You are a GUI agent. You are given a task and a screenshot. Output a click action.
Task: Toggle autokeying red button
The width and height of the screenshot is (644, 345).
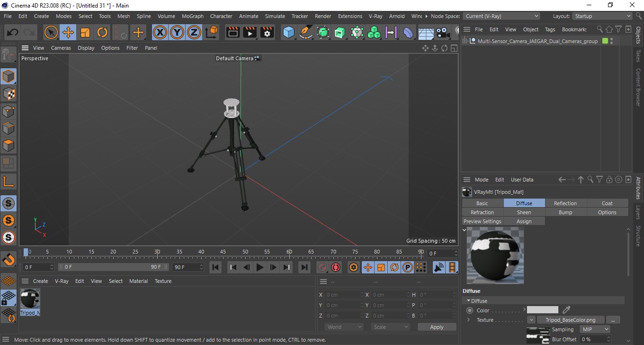pos(336,267)
